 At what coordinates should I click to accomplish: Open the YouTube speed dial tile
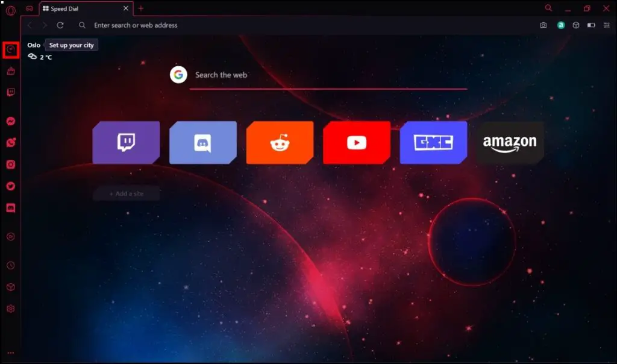pyautogui.click(x=357, y=142)
